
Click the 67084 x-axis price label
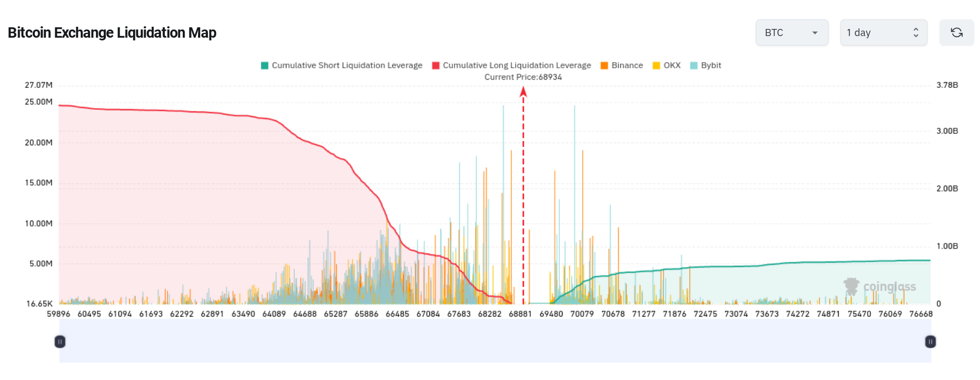428,314
